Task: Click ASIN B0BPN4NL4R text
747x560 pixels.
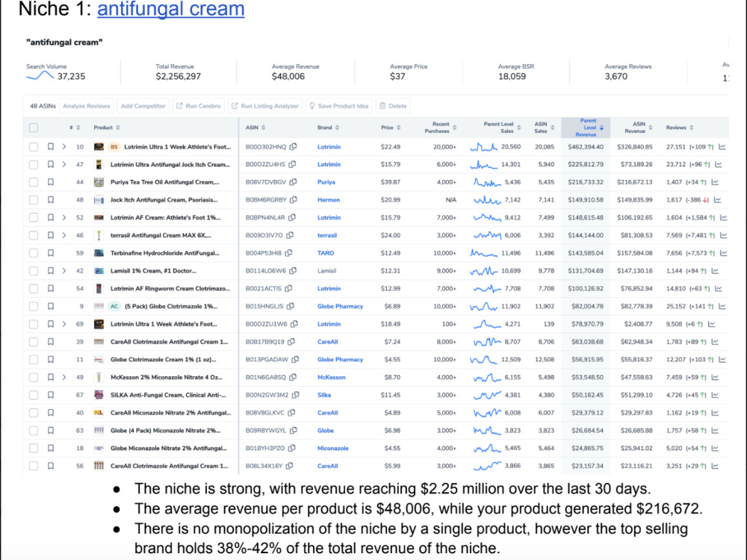Action: click(265, 217)
